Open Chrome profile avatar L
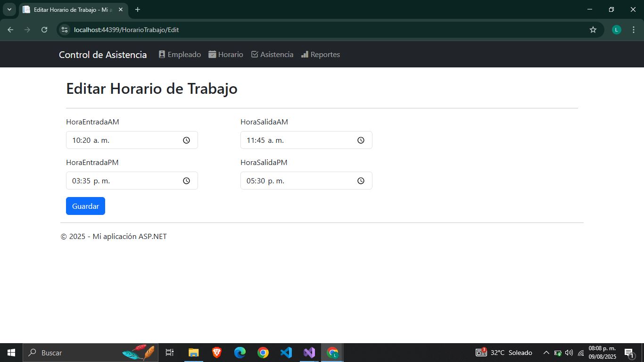Image resolution: width=644 pixels, height=362 pixels. click(x=617, y=30)
